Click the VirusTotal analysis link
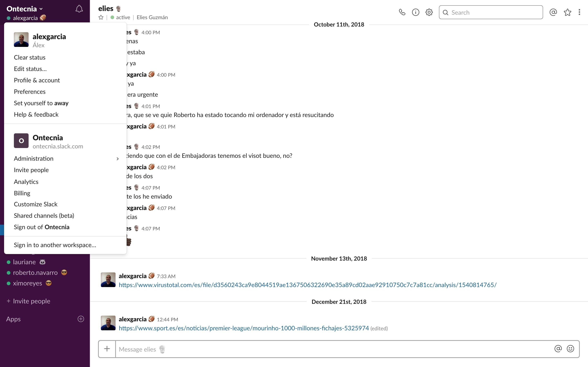 (x=307, y=285)
